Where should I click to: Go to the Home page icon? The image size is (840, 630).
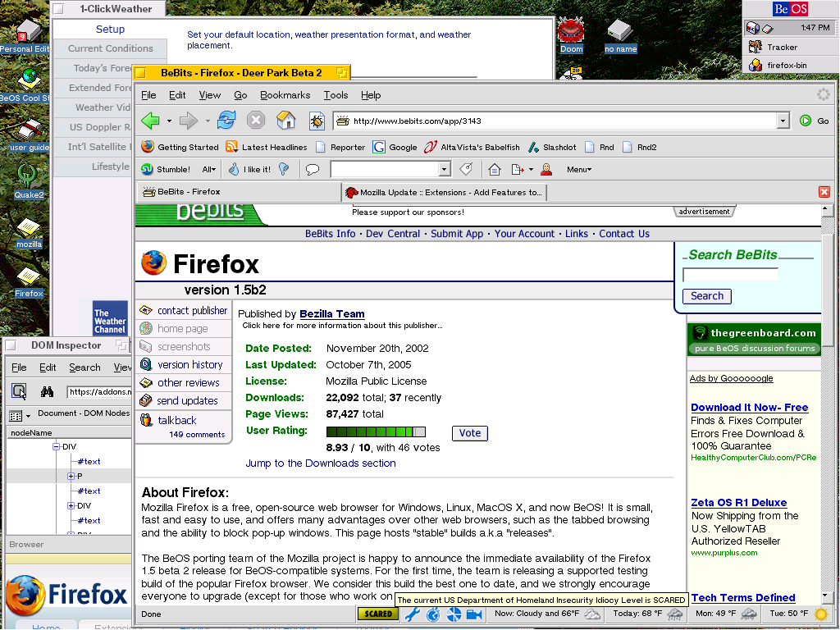click(285, 121)
